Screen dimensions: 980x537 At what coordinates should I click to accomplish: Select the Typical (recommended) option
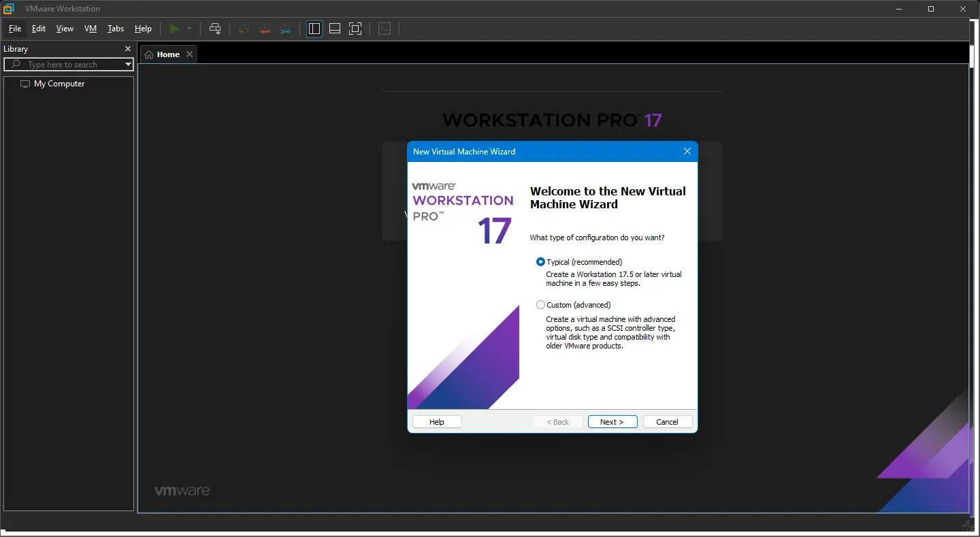tap(540, 261)
